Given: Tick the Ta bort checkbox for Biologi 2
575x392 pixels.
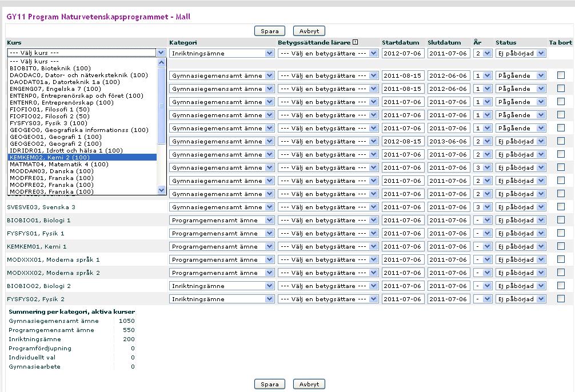Looking at the screenshot, I should tap(561, 286).
